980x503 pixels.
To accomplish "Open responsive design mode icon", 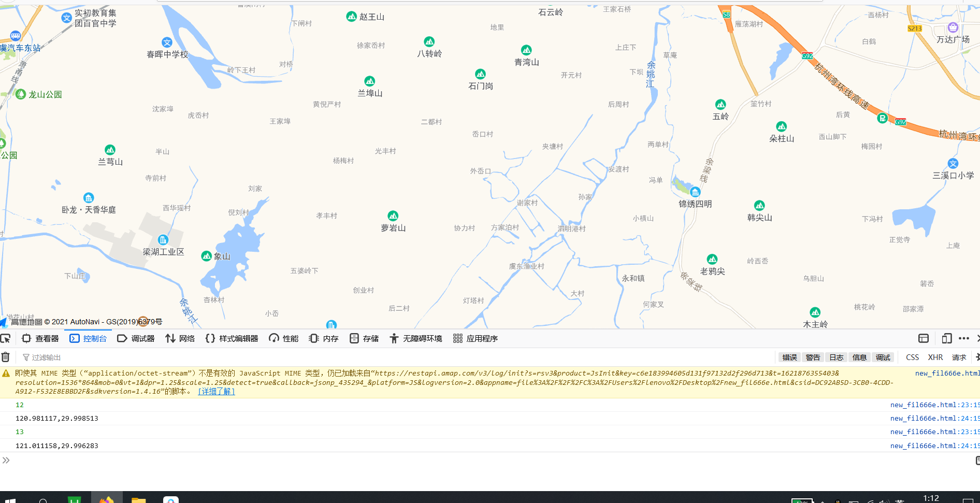I will point(947,338).
